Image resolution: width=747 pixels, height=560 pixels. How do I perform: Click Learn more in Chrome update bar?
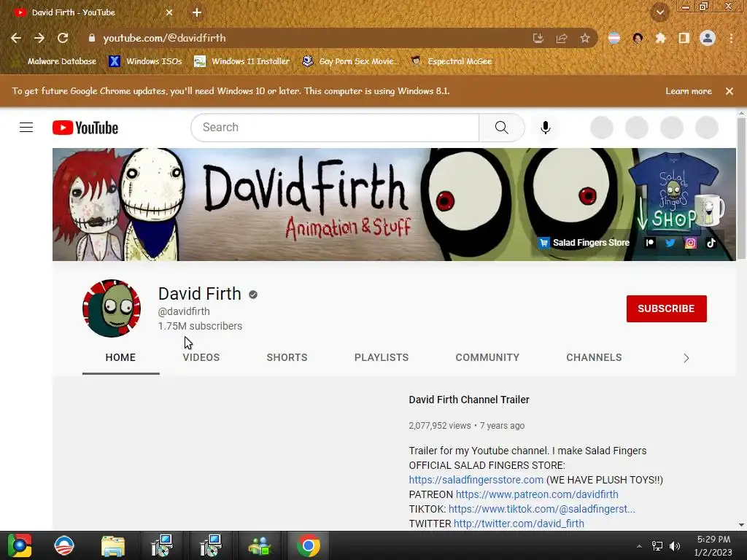point(689,91)
